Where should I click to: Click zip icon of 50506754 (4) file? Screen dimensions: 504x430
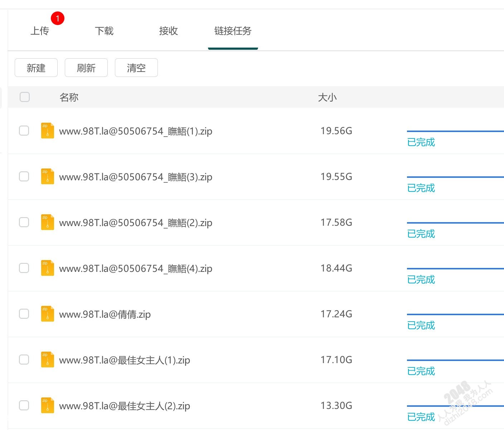[x=48, y=268]
